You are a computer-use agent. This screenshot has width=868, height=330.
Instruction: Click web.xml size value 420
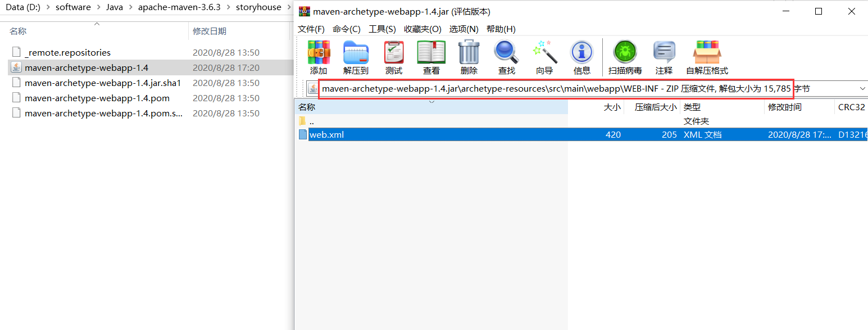coord(613,135)
